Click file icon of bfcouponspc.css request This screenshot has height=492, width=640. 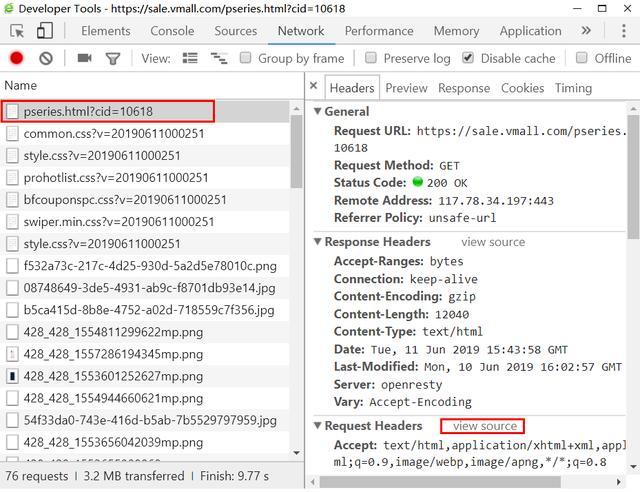[x=13, y=200]
